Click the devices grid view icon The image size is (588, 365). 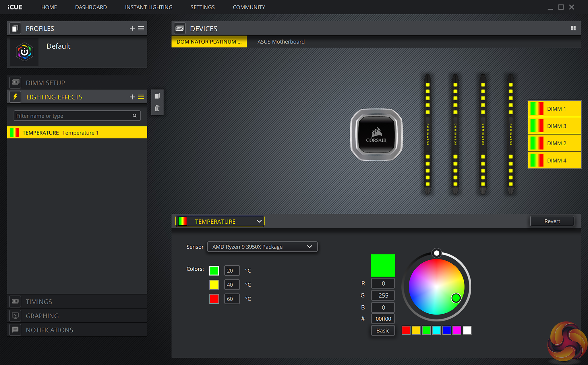point(573,28)
